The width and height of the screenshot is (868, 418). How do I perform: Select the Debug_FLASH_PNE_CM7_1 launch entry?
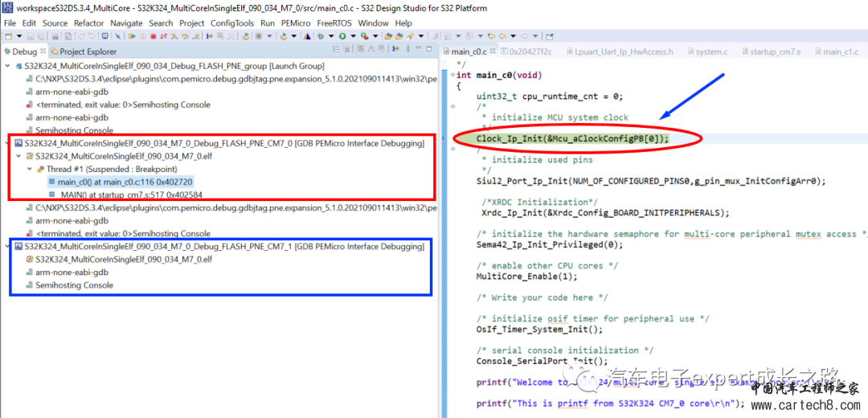pyautogui.click(x=219, y=246)
